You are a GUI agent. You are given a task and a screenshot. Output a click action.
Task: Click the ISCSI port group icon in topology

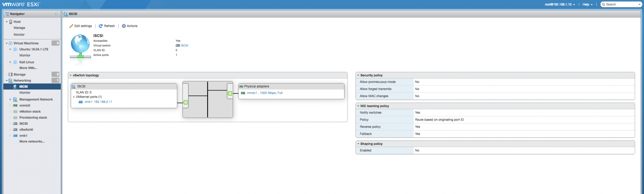point(73,86)
